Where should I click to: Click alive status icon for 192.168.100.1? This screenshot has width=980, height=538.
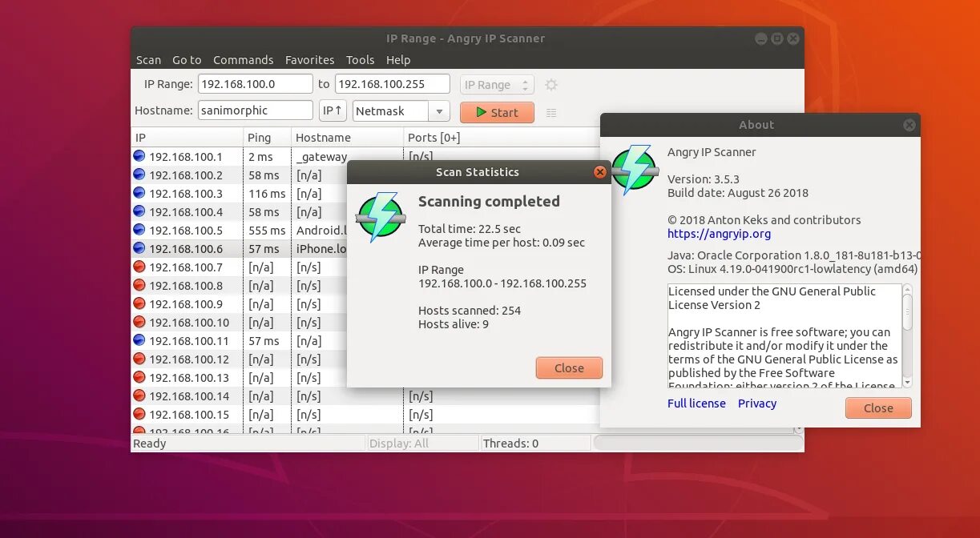point(139,156)
